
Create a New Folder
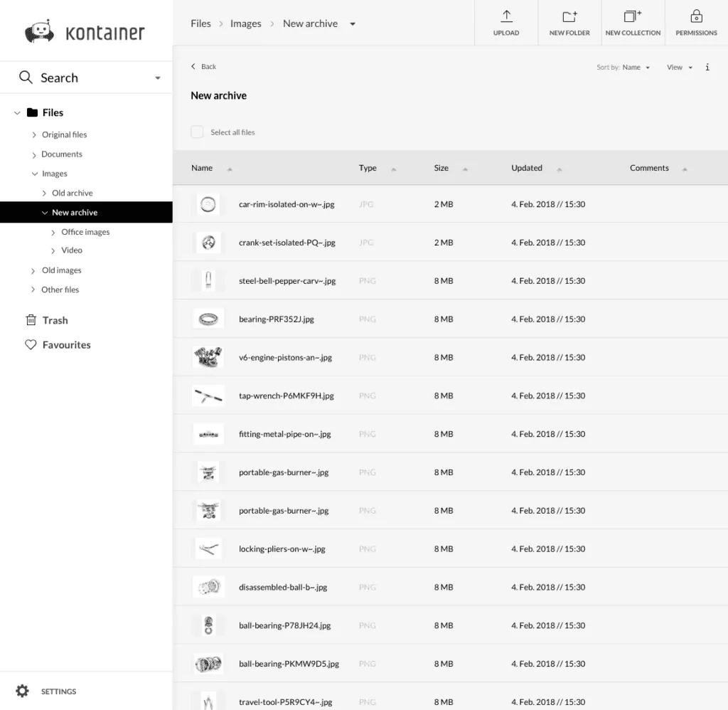tap(569, 23)
